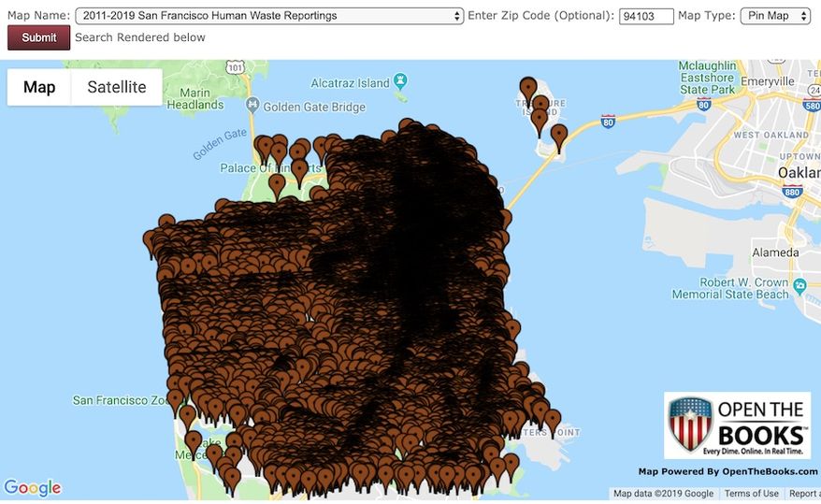This screenshot has width=821, height=504.
Task: Open the Terms of Use link
Action: pyautogui.click(x=751, y=494)
